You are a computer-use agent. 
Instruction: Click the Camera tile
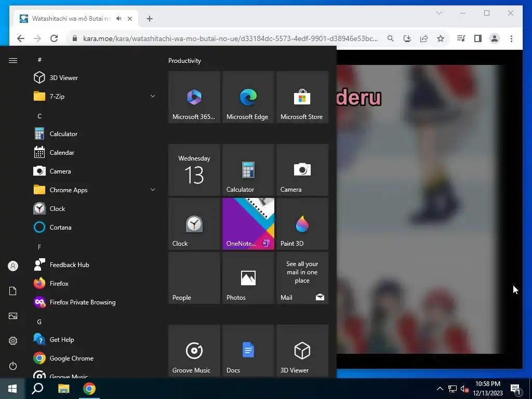click(302, 170)
